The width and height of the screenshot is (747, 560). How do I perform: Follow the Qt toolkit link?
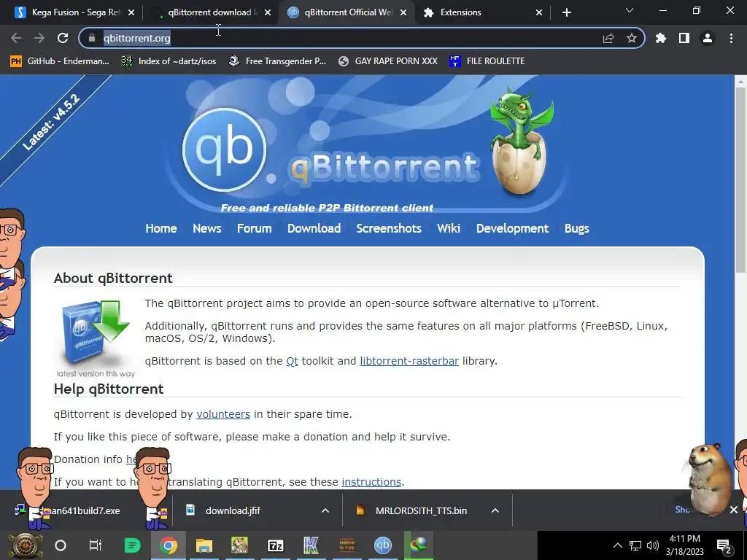tap(292, 361)
